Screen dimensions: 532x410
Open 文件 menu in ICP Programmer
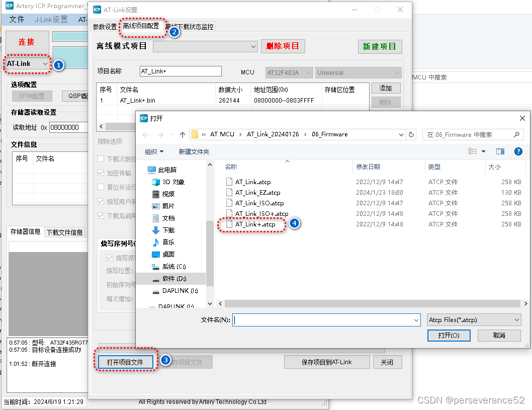point(17,19)
